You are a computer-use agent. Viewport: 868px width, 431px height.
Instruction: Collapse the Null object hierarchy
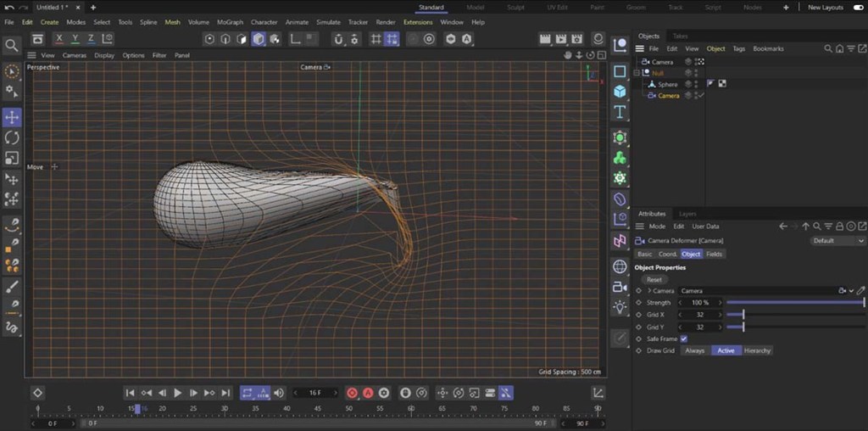coord(637,74)
